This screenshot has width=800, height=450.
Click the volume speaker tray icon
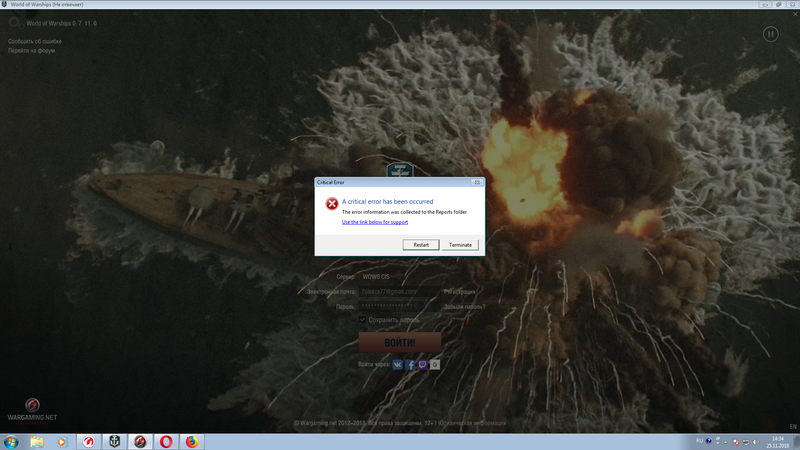click(755, 442)
